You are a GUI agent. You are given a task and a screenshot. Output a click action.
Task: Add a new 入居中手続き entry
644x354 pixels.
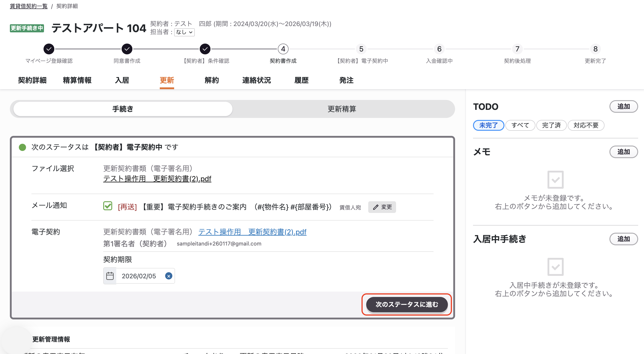point(624,239)
